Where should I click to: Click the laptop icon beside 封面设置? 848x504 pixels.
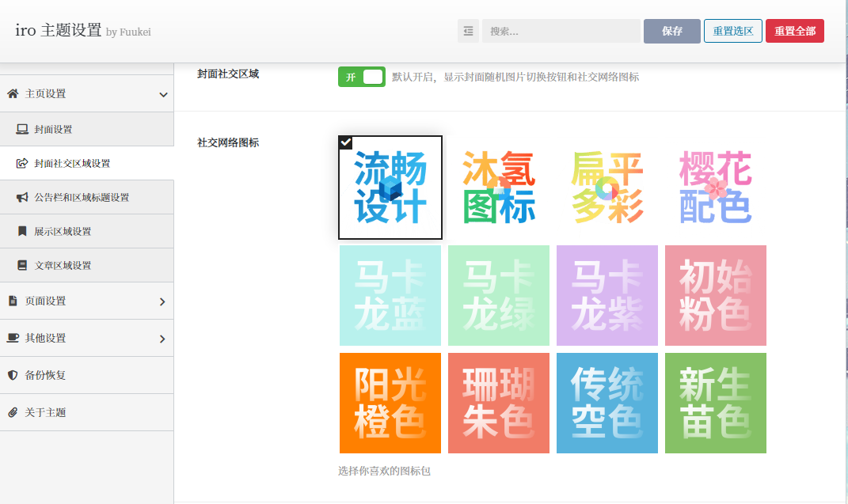coord(22,129)
